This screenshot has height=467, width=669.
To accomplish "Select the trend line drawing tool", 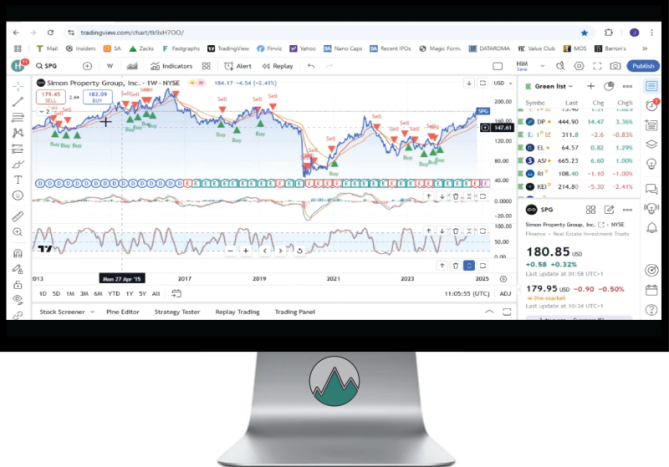I will click(18, 102).
